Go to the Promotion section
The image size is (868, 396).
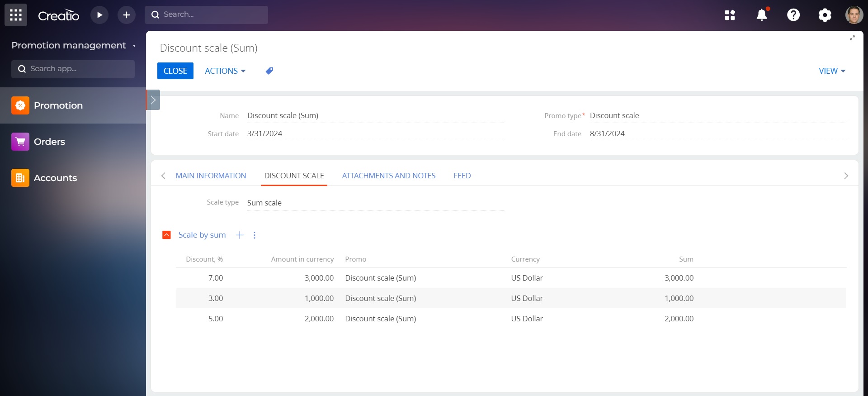73,105
